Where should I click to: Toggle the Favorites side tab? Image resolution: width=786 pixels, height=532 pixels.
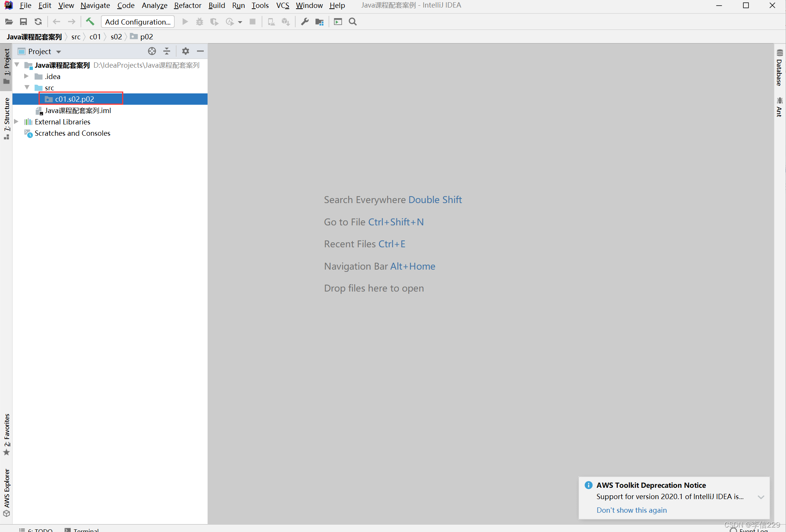6,434
